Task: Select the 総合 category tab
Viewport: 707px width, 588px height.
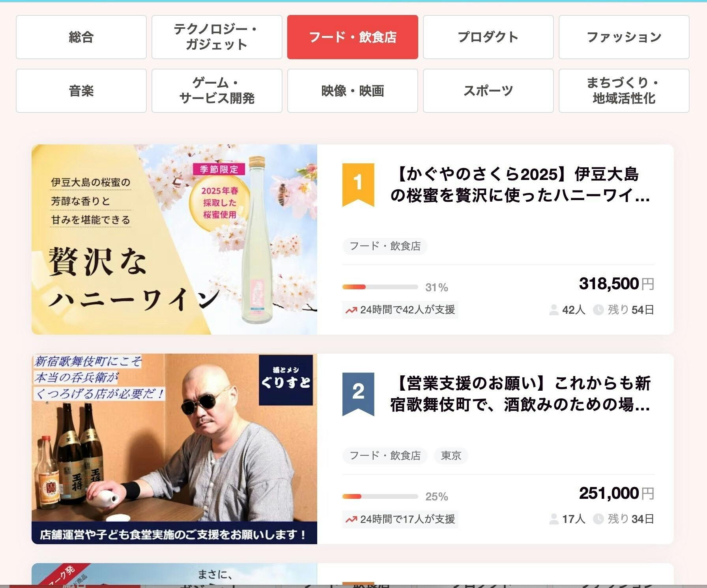Action: coord(81,37)
